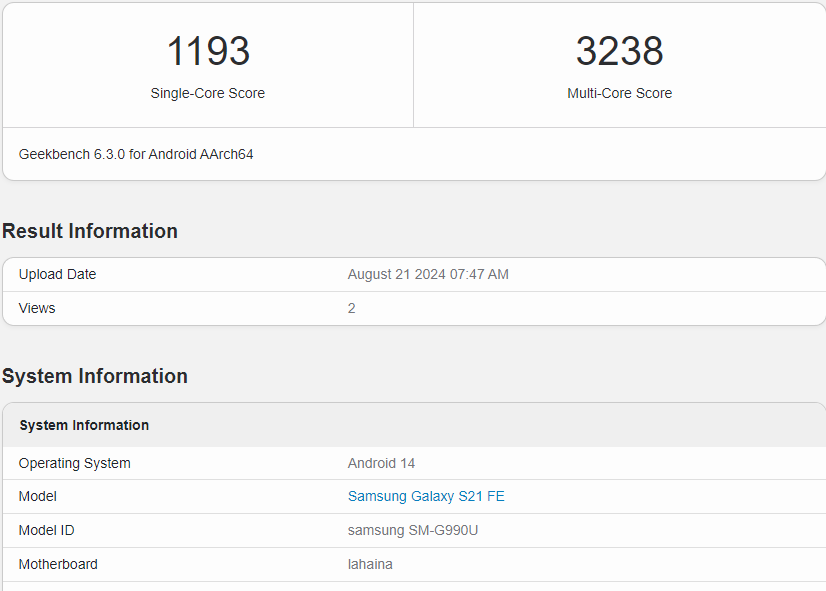Click the Views row label

pos(37,308)
